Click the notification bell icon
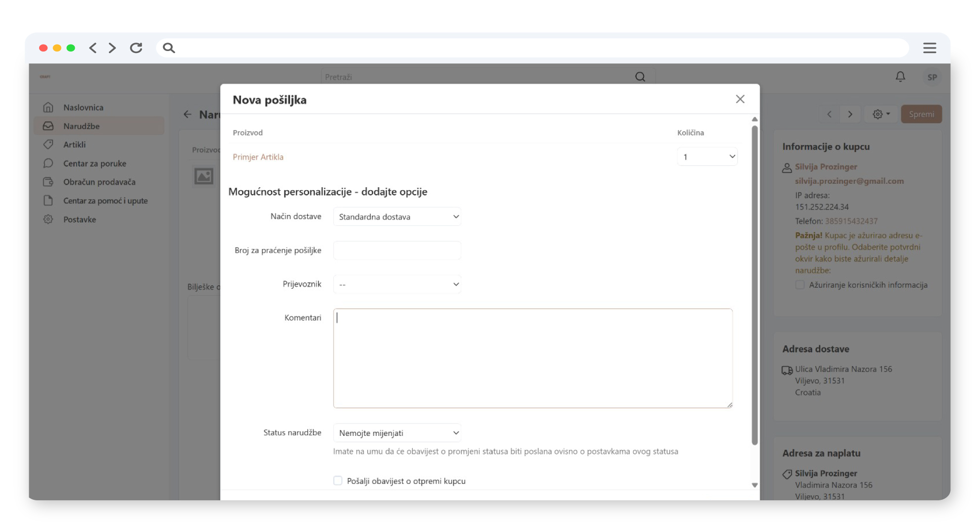Viewport: 980px width, 532px height. [x=900, y=77]
